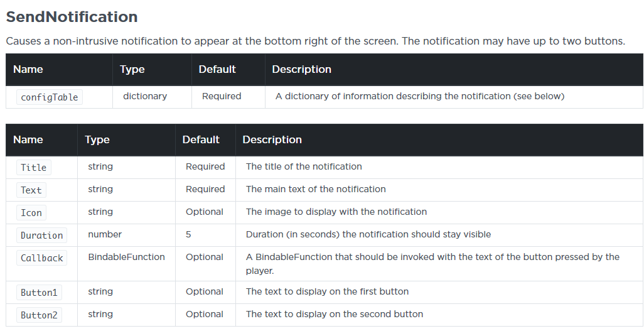The height and width of the screenshot is (331, 644).
Task: Click the "BindableFunction" type cell
Action: point(126,257)
